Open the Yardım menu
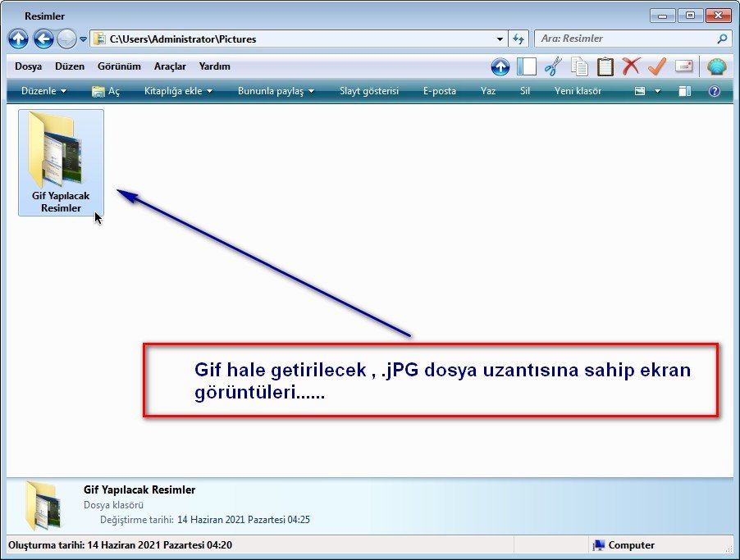The image size is (740, 560). (215, 66)
